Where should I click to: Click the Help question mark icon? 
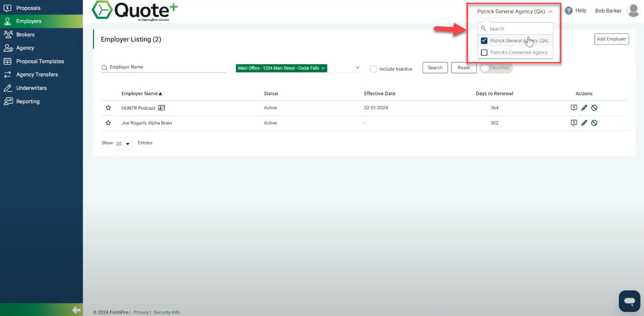(x=568, y=11)
